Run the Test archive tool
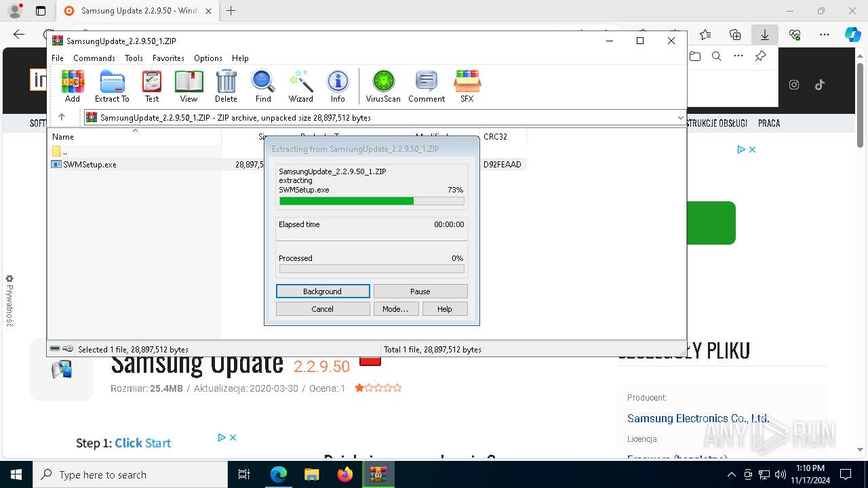The height and width of the screenshot is (488, 868). coord(152,86)
